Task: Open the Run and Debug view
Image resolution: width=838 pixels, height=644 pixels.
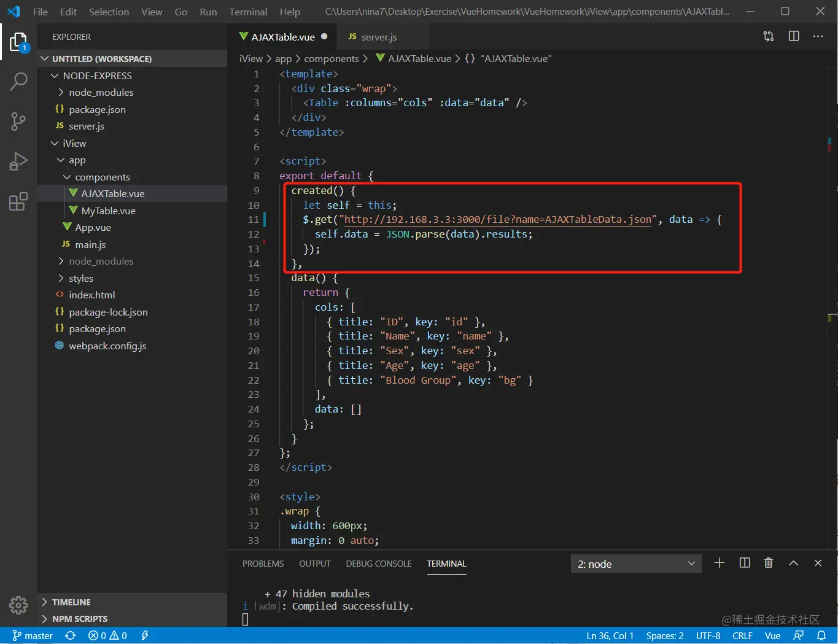Action: tap(18, 161)
